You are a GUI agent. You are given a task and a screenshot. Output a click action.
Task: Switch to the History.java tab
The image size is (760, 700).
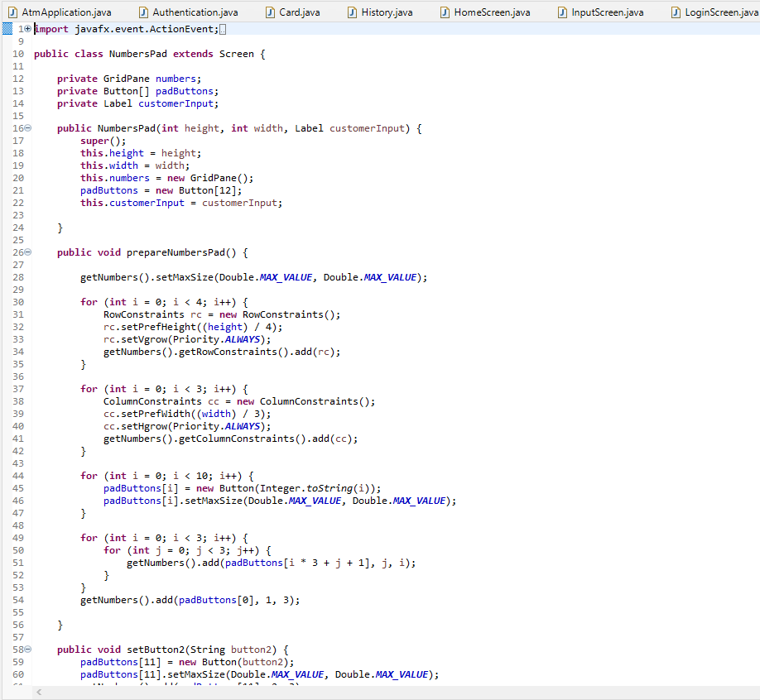click(386, 12)
